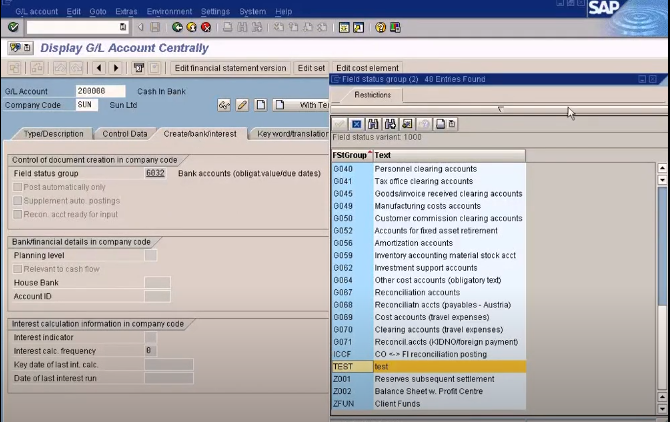Click the House Bank field
Image resolution: width=670 pixels, height=422 pixels.
click(x=157, y=282)
